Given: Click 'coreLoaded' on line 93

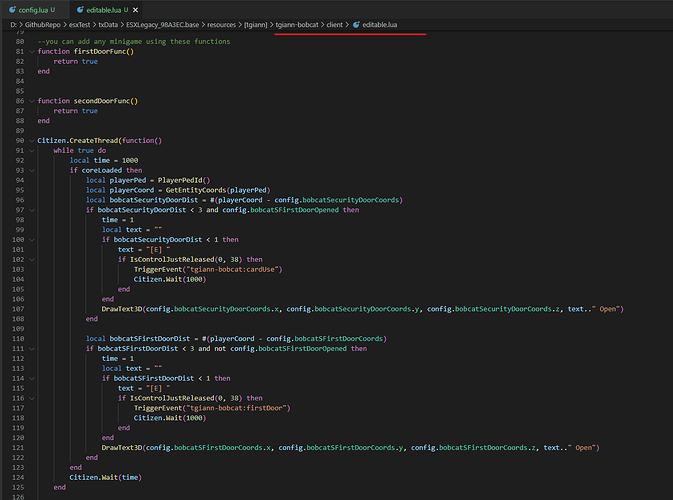Looking at the screenshot, I should pyautogui.click(x=102, y=170).
